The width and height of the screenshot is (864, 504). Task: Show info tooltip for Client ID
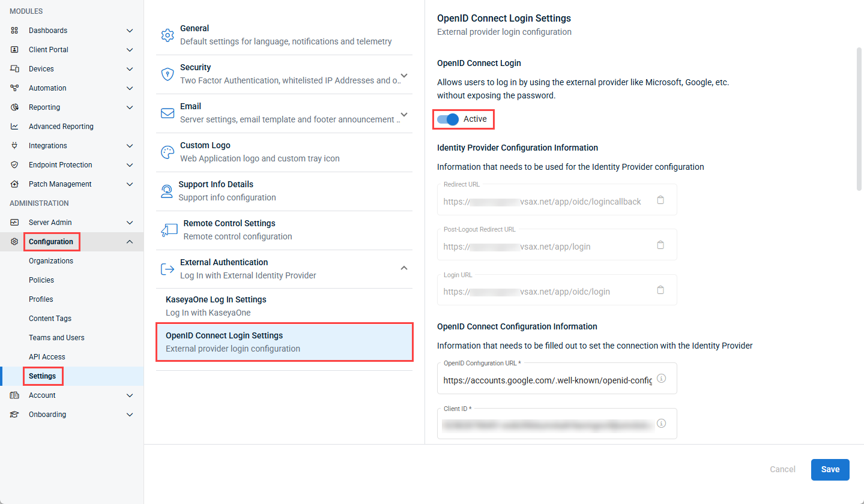pyautogui.click(x=662, y=424)
